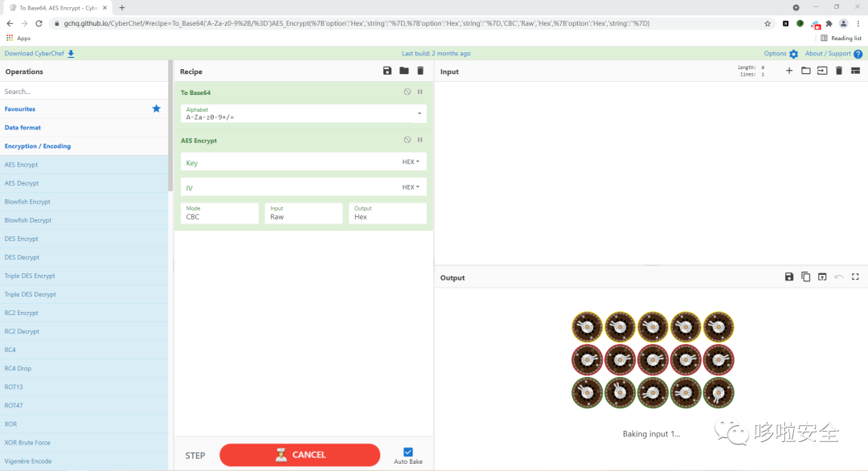868x471 pixels.
Task: Click the STEP button
Action: (x=194, y=456)
